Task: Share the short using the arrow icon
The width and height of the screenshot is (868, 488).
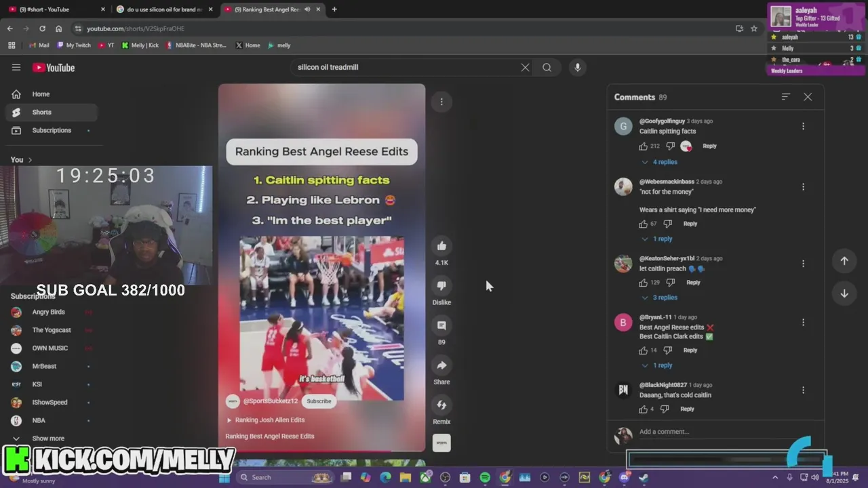Action: (441, 365)
